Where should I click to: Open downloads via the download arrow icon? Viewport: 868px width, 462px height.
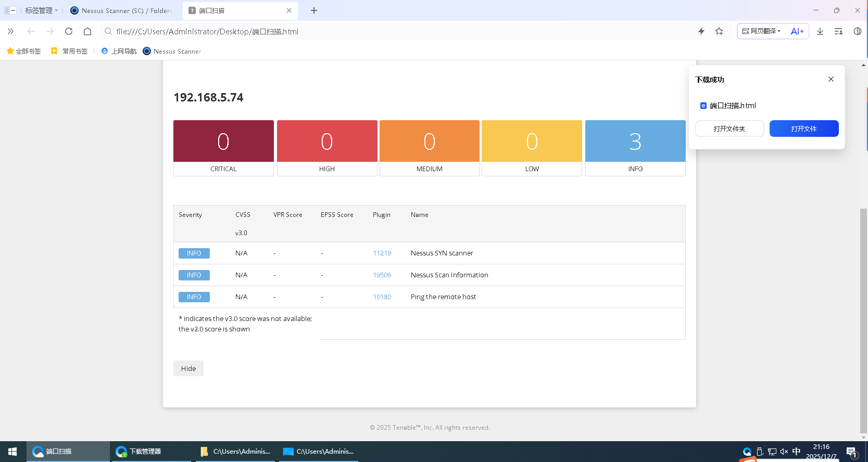point(820,31)
